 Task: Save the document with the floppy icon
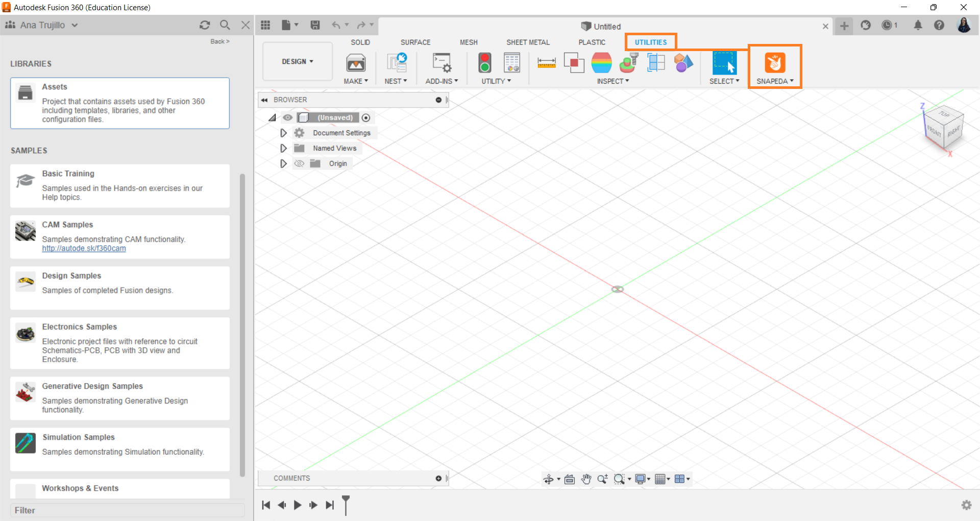315,25
